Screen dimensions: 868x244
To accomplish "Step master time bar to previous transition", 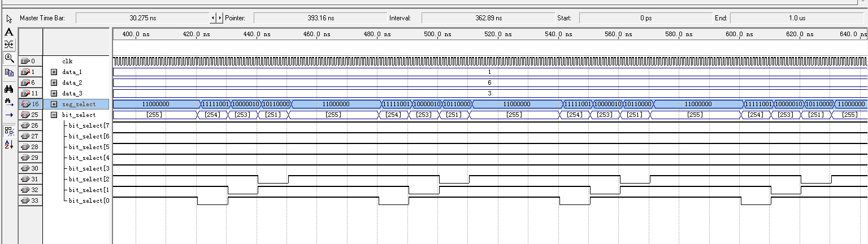I will tap(212, 18).
